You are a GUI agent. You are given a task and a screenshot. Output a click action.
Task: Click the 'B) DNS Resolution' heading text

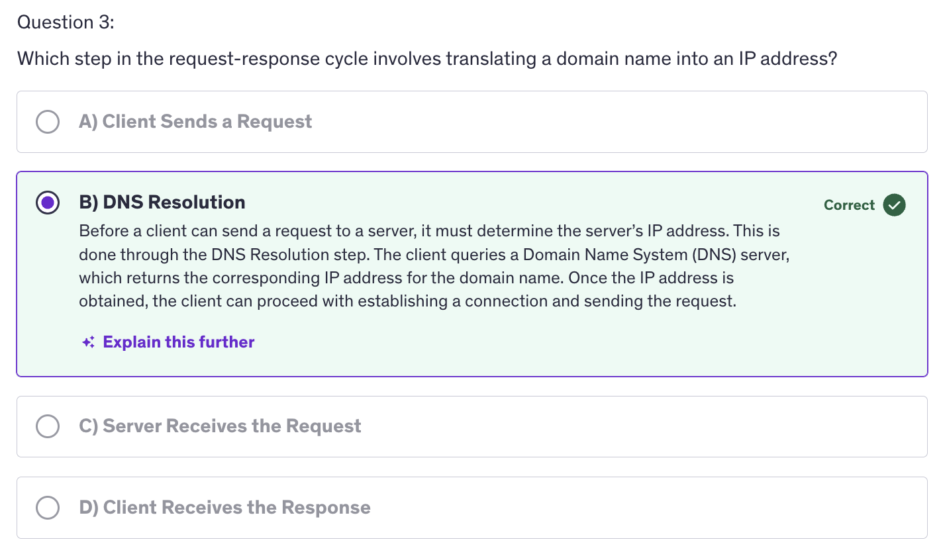click(162, 203)
